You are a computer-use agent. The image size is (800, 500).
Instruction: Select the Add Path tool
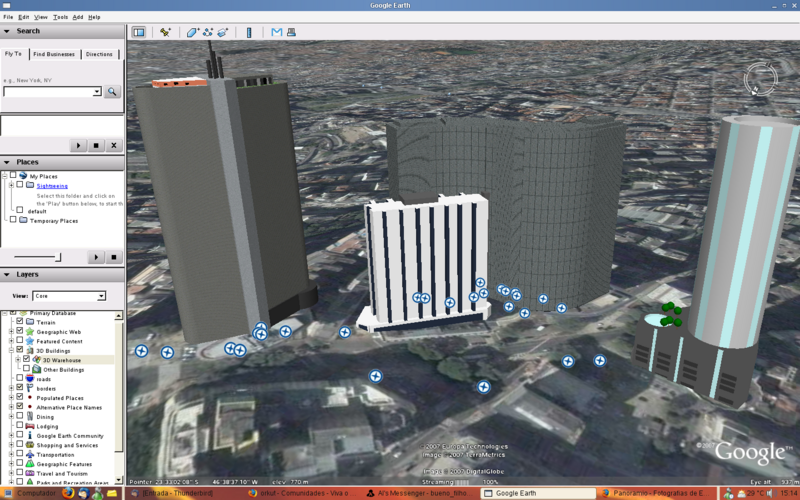208,32
